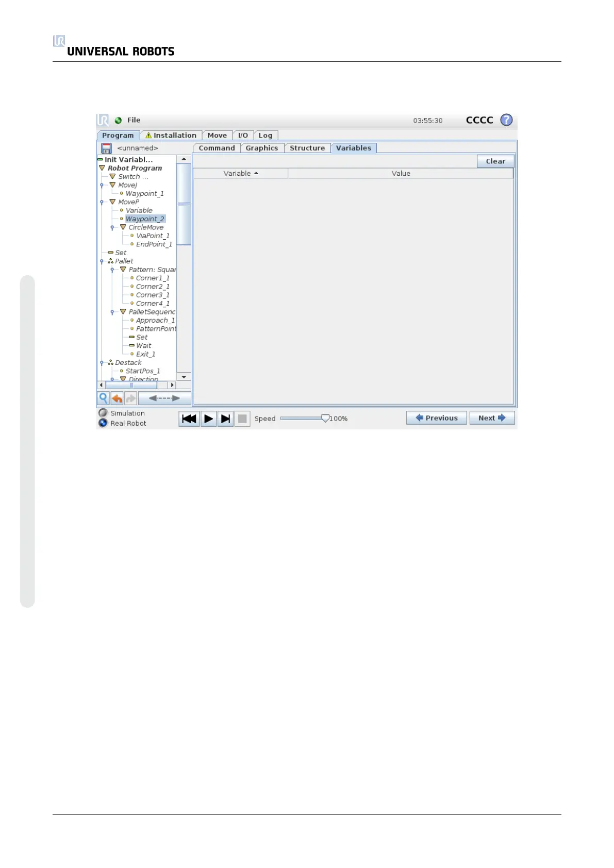Collapse the PalletSequence node triangle
614x868 pixels.
point(123,311)
